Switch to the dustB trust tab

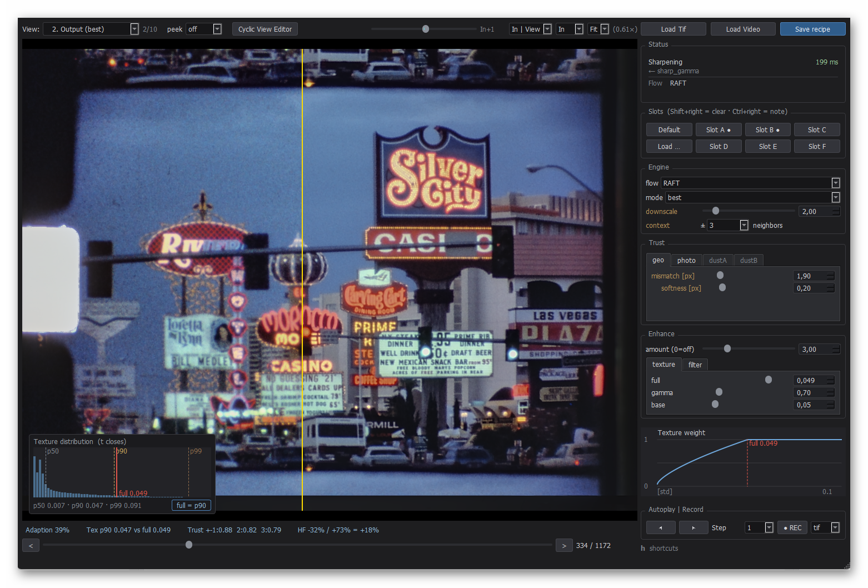tap(749, 260)
